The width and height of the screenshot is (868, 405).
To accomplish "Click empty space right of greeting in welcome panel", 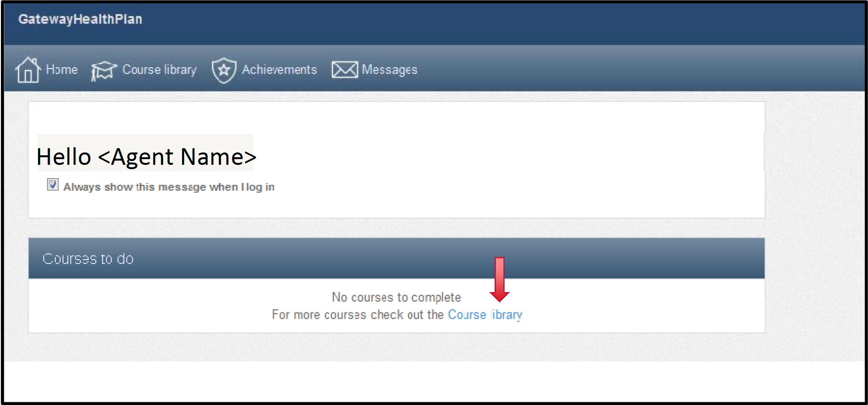I will [x=510, y=157].
